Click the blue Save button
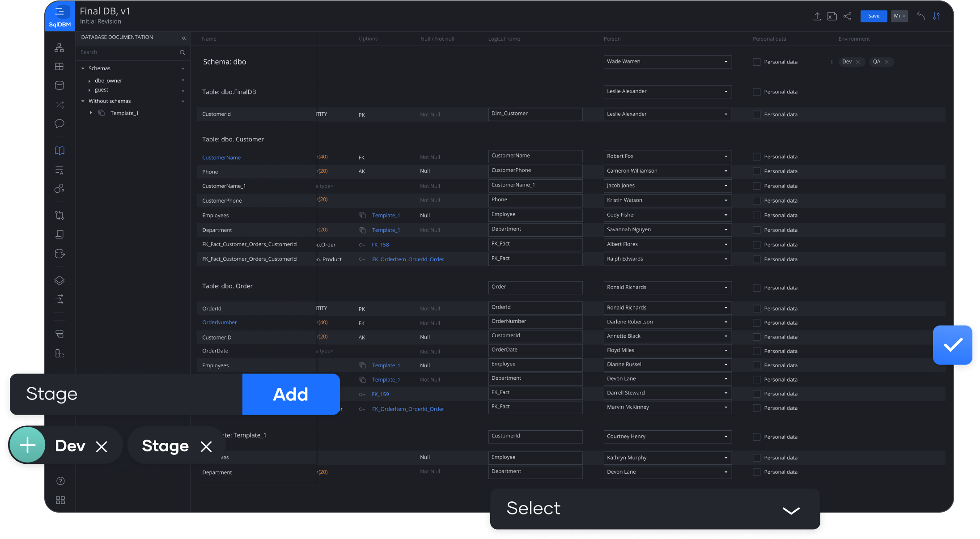980x539 pixels. coord(873,16)
